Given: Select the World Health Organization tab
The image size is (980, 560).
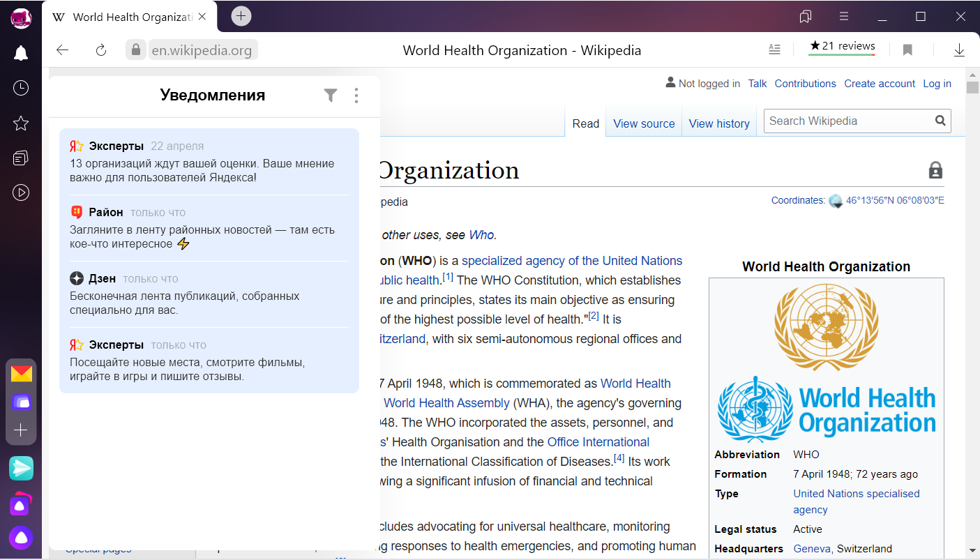Looking at the screenshot, I should [130, 17].
